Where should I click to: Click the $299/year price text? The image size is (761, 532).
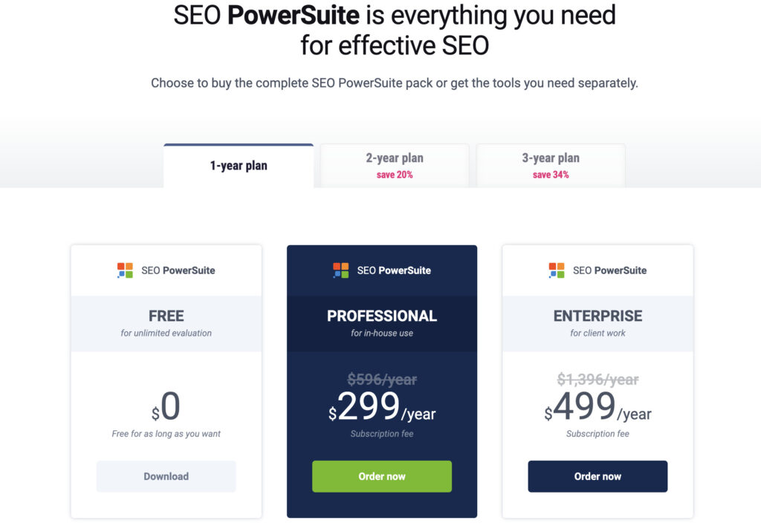tap(381, 409)
